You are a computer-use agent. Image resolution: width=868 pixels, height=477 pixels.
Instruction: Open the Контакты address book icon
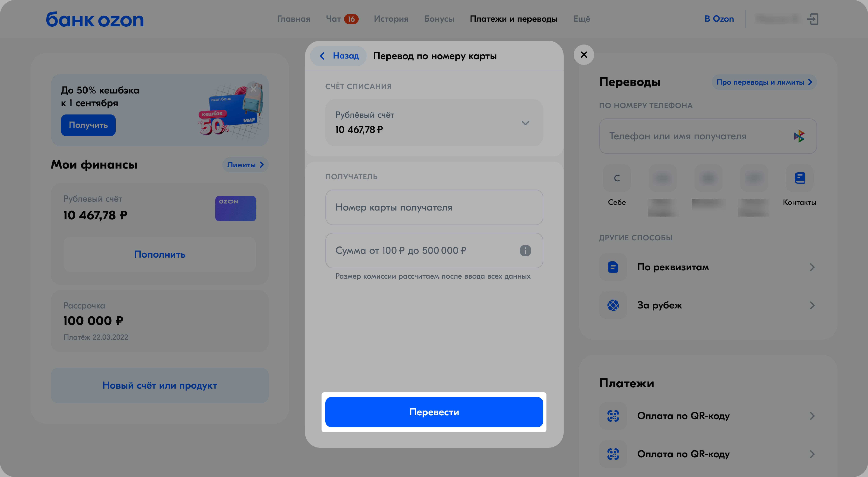[800, 178]
